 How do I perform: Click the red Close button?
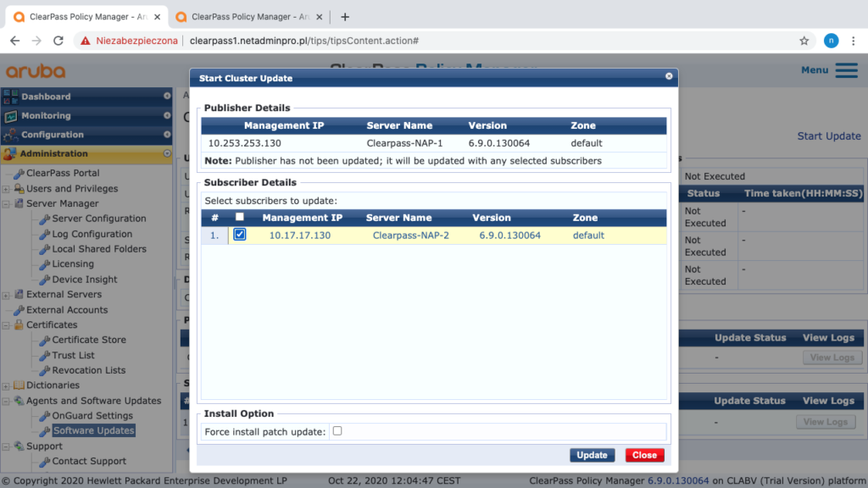pyautogui.click(x=644, y=455)
